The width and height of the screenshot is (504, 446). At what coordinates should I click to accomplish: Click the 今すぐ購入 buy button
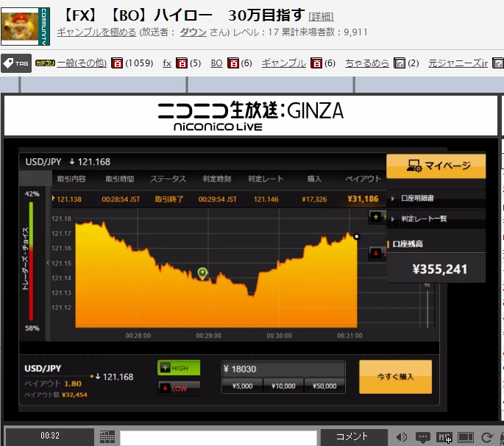[395, 377]
